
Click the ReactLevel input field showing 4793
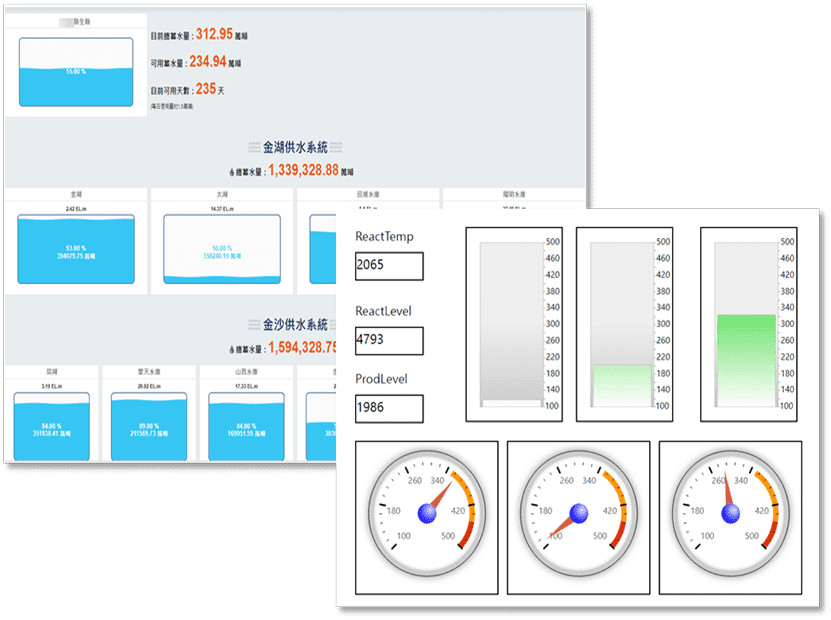(389, 341)
